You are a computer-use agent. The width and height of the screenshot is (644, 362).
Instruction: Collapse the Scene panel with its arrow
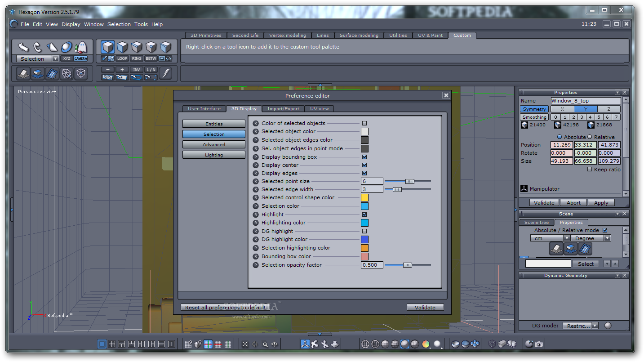[617, 214]
